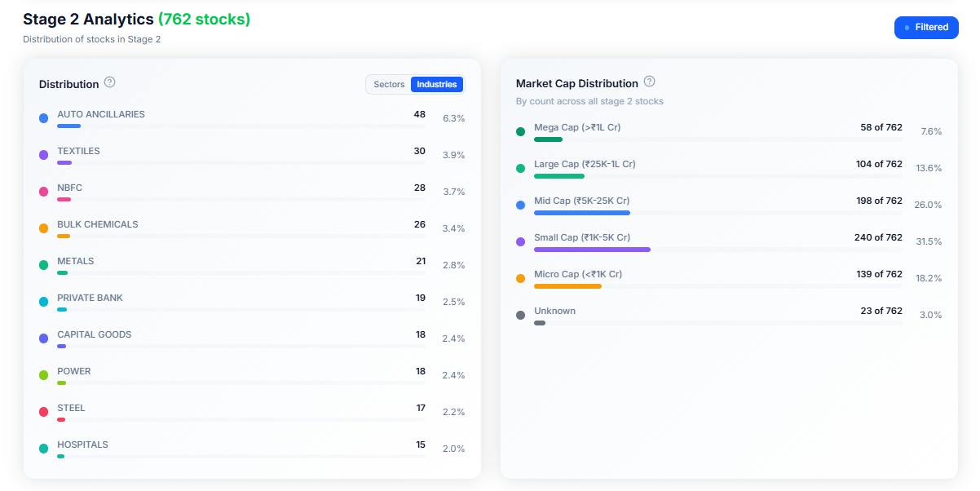
Task: Click the Mega Cap progress bar
Action: pos(718,139)
